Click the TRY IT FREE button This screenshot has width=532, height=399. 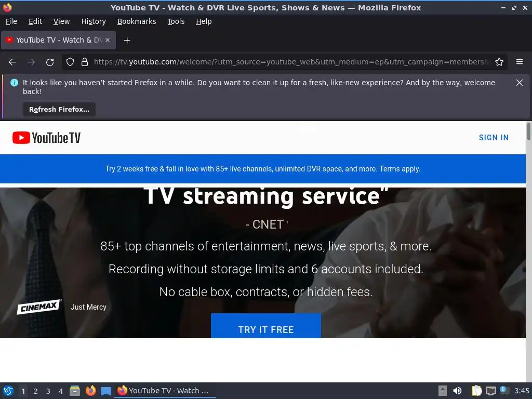click(x=266, y=326)
